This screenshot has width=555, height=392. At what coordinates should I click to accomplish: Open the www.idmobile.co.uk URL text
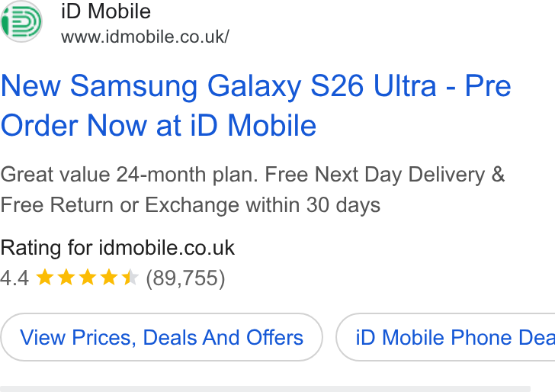point(145,37)
